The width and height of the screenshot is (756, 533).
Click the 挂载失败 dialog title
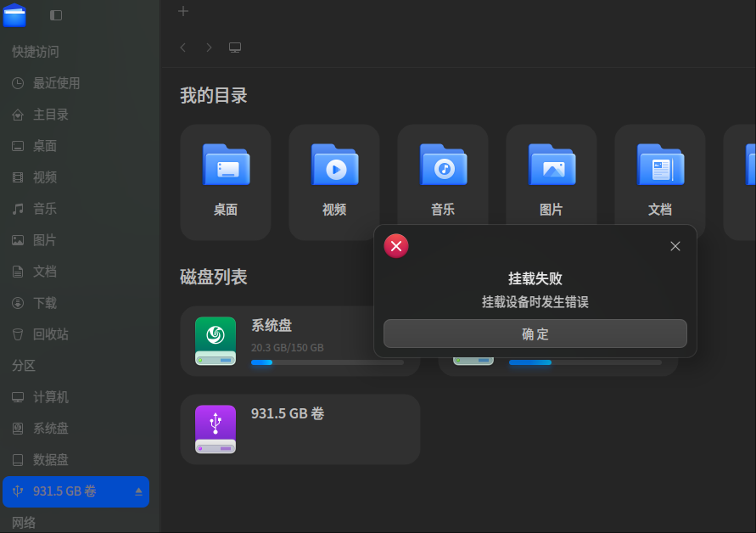point(535,278)
